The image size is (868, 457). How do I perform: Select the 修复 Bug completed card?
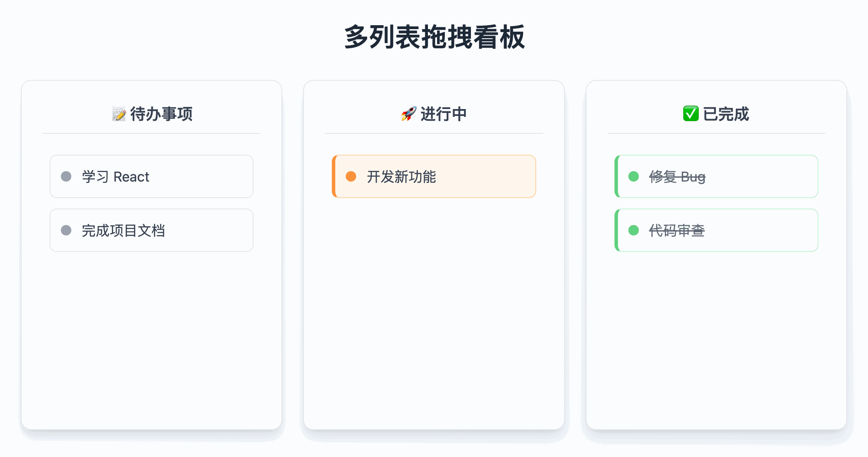pyautogui.click(x=716, y=176)
